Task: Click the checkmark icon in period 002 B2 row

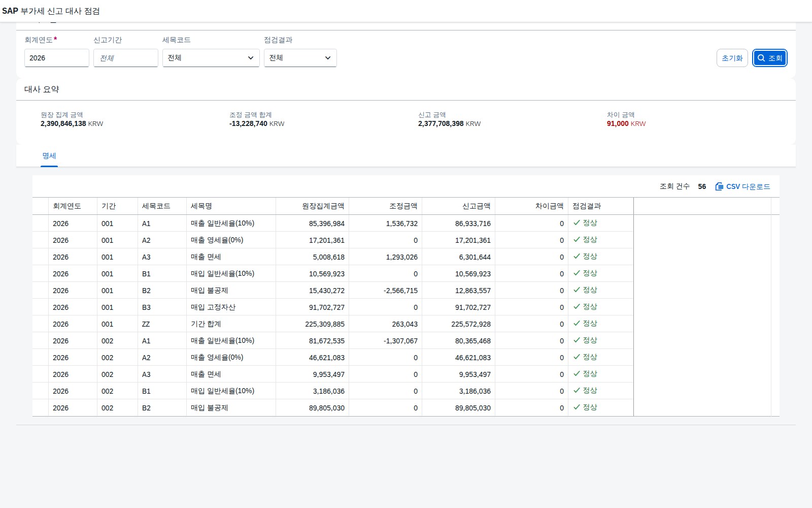Action: tap(577, 407)
